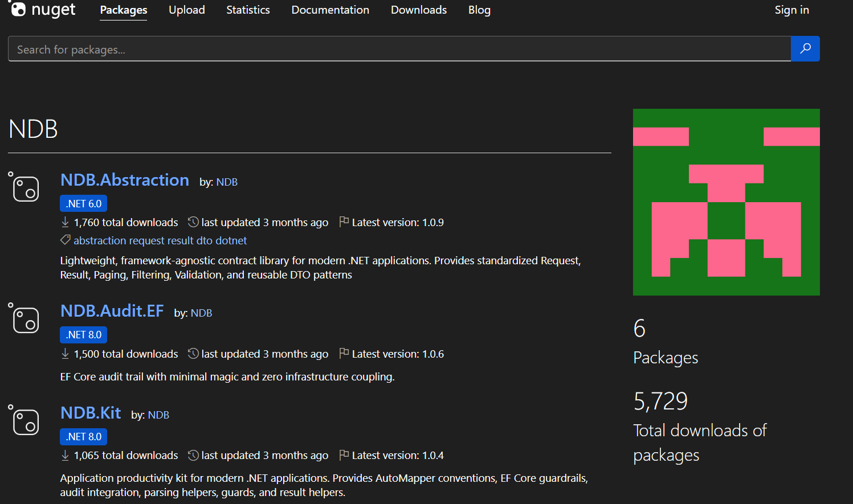This screenshot has height=504, width=853.
Task: Click the .NET 6.0 framework badge
Action: [84, 203]
